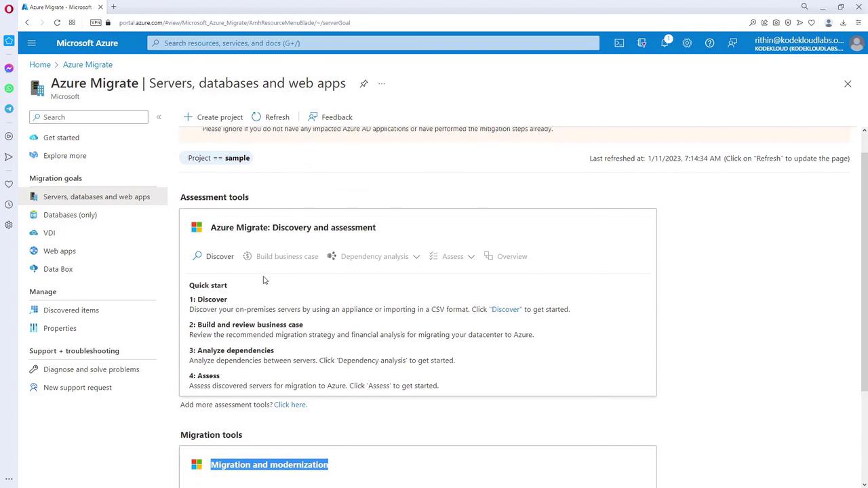Click the Create project button

tap(213, 117)
